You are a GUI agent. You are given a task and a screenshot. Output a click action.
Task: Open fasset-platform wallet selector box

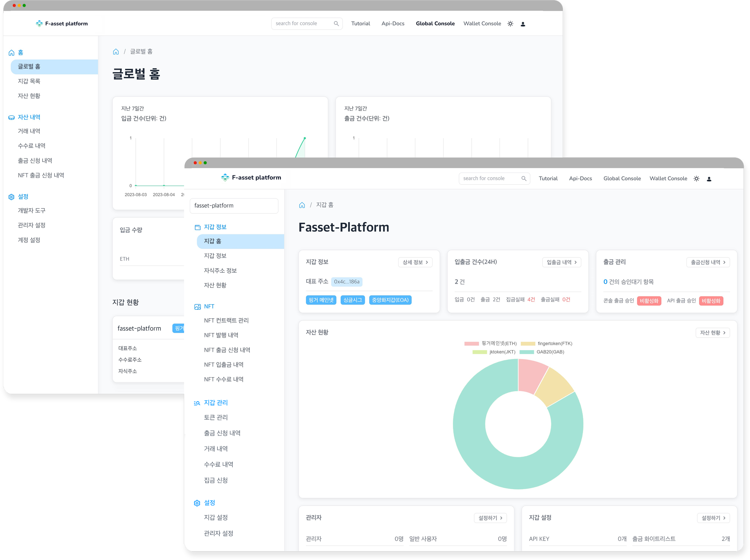pos(234,206)
